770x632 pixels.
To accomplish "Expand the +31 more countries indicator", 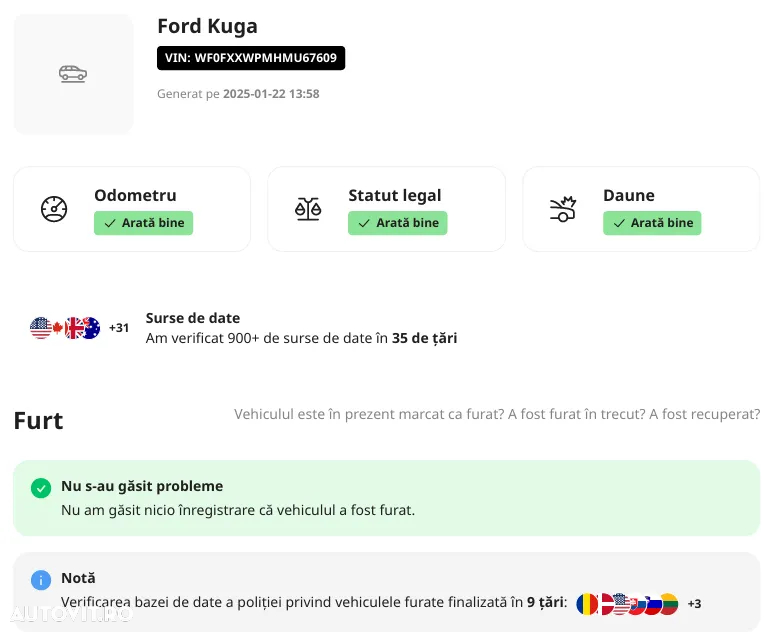I will 119,328.
